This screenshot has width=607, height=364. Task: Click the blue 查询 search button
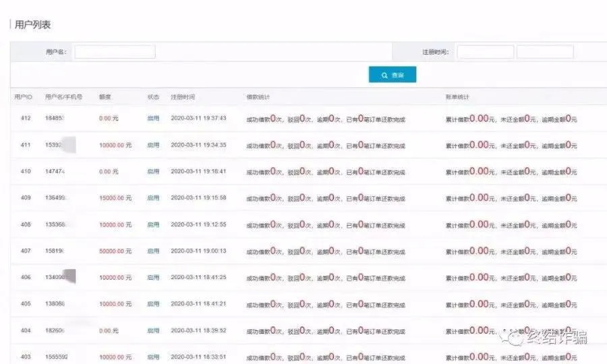pyautogui.click(x=392, y=75)
